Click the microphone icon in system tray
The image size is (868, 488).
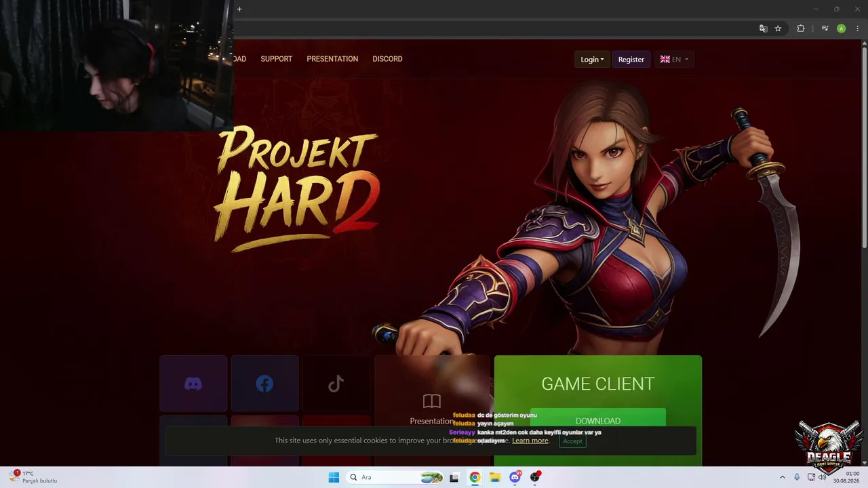coord(797,477)
